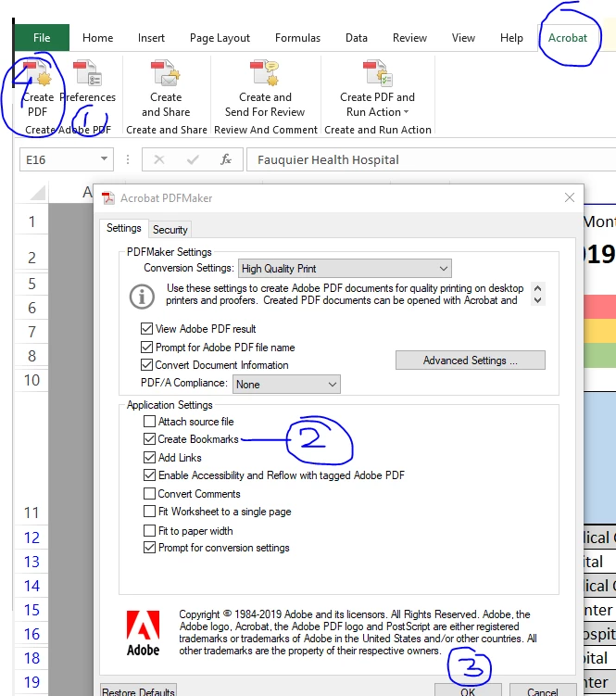Select row 12 header in worksheet
Image resolution: width=616 pixels, height=696 pixels.
coord(31,538)
